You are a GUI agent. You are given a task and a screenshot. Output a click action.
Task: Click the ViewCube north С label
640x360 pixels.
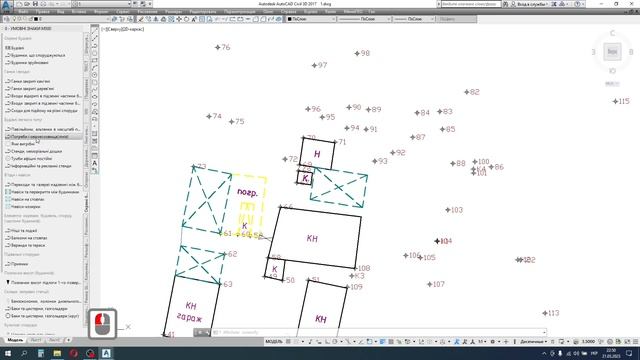tap(612, 33)
